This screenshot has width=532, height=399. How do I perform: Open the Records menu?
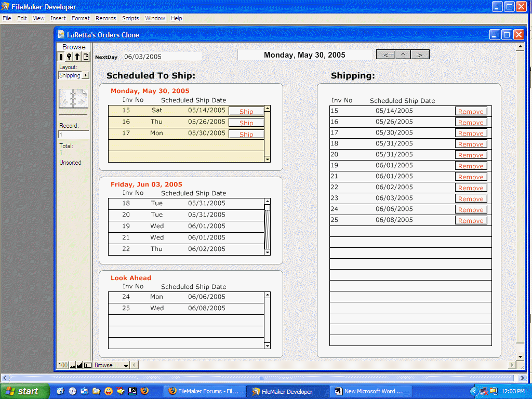pos(106,18)
